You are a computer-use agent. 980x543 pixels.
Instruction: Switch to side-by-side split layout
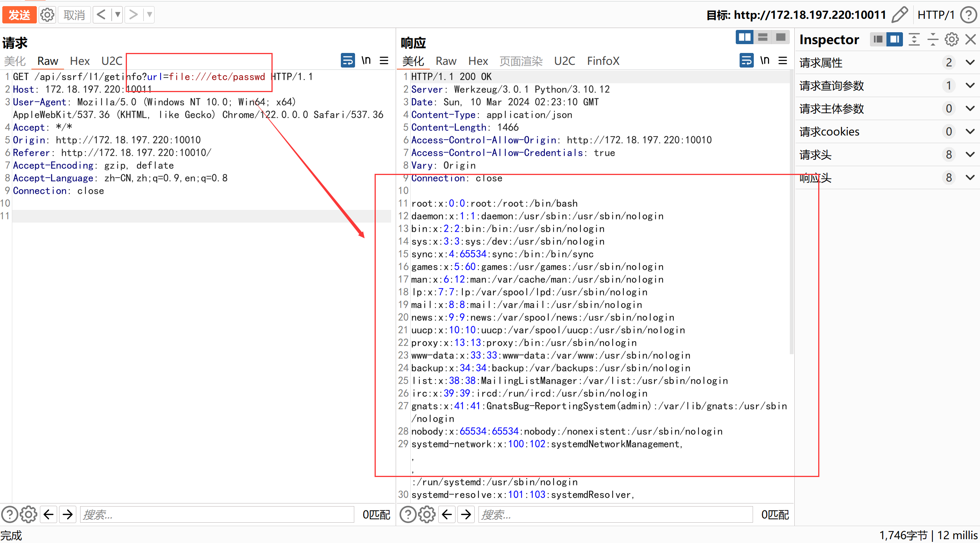(x=745, y=37)
